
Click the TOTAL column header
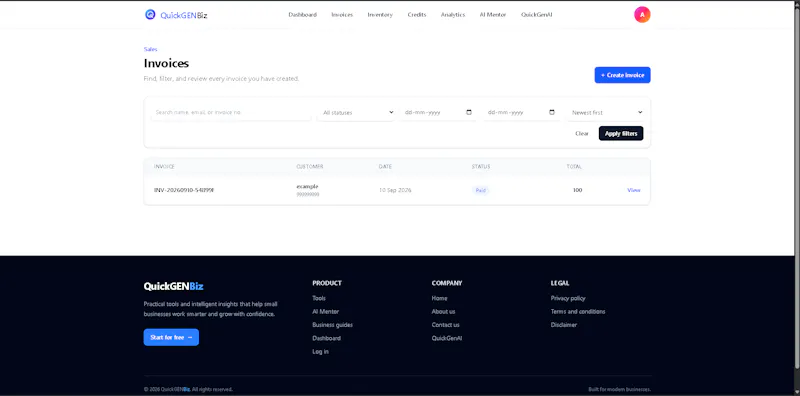(574, 167)
